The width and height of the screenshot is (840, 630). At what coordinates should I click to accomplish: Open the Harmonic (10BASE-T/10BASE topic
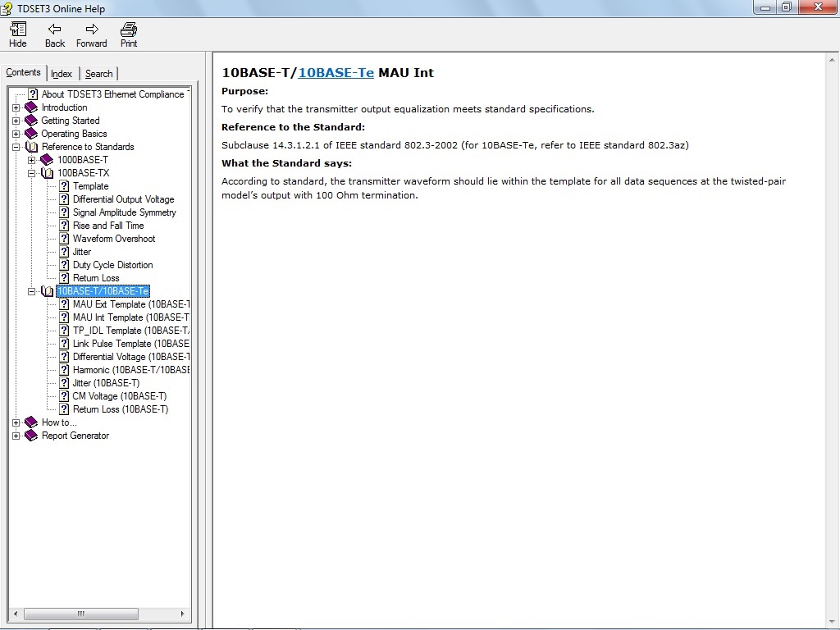point(131,370)
